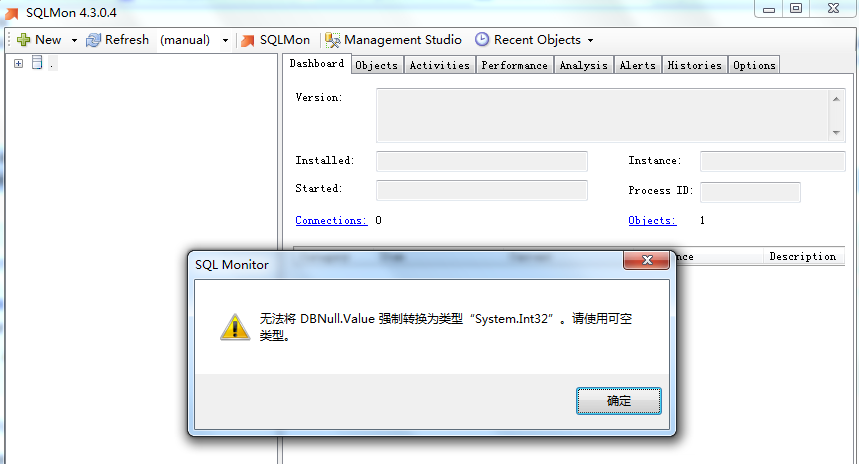The image size is (859, 464).
Task: Select the server icon in the tree
Action: (x=37, y=62)
